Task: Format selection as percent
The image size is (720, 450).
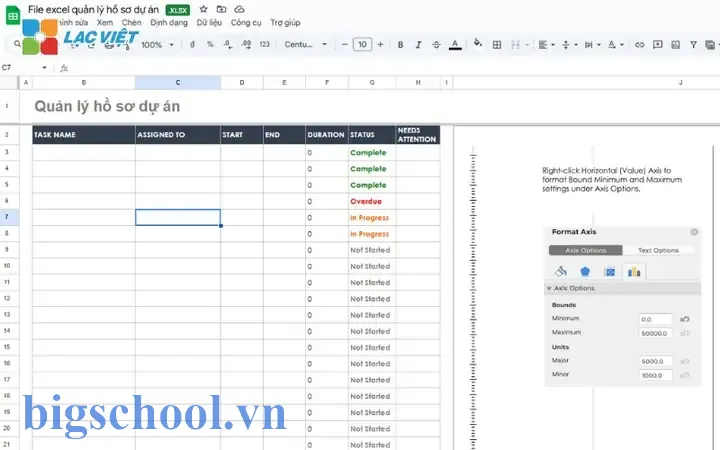Action: coord(210,45)
